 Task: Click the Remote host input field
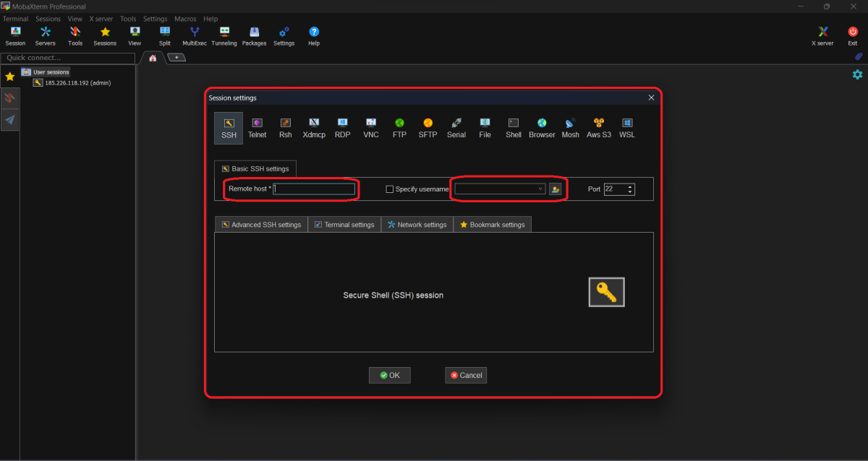tap(314, 189)
